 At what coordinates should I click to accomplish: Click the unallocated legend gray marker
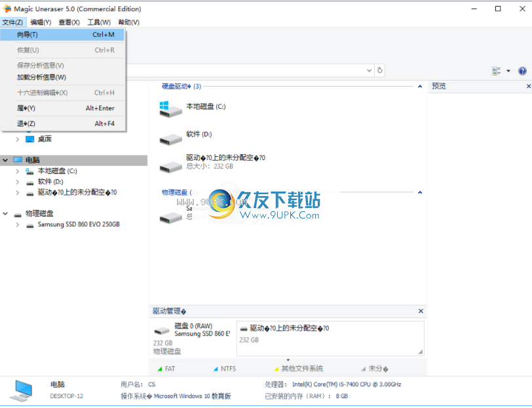coord(364,369)
